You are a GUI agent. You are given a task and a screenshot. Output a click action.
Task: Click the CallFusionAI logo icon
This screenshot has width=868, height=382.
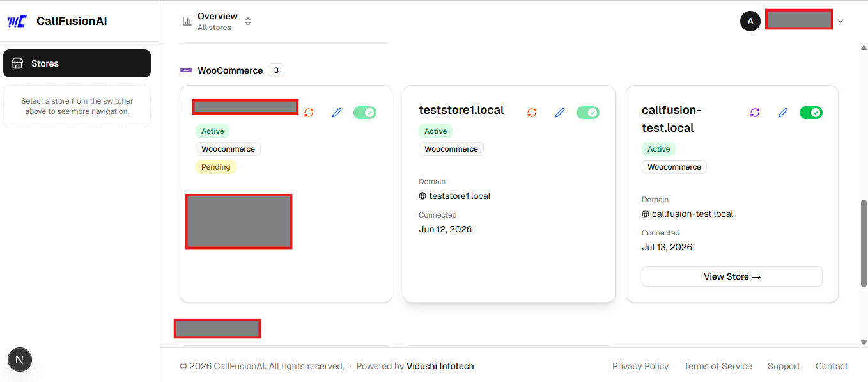click(17, 21)
